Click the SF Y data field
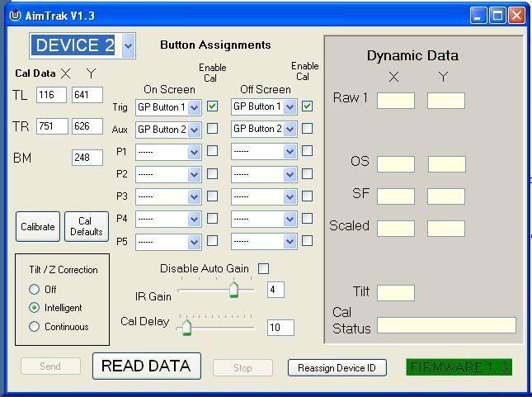The width and height of the screenshot is (532, 397). pyautogui.click(x=446, y=196)
